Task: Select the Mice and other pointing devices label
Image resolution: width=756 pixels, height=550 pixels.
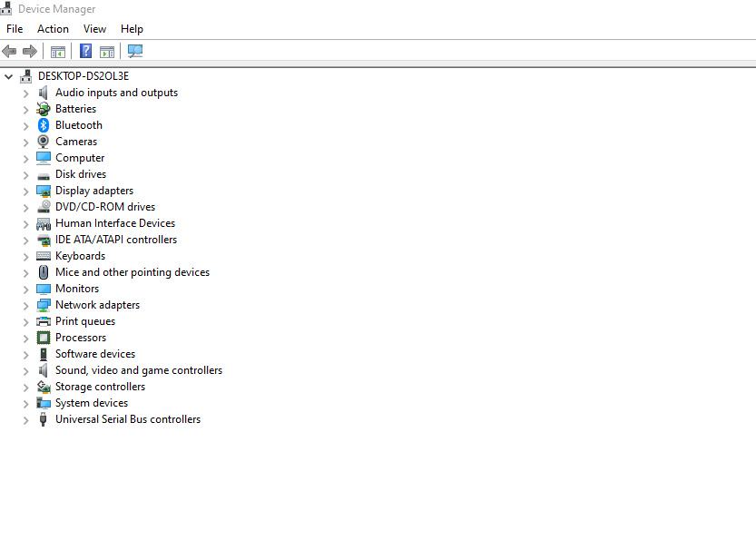Action: coord(133,272)
